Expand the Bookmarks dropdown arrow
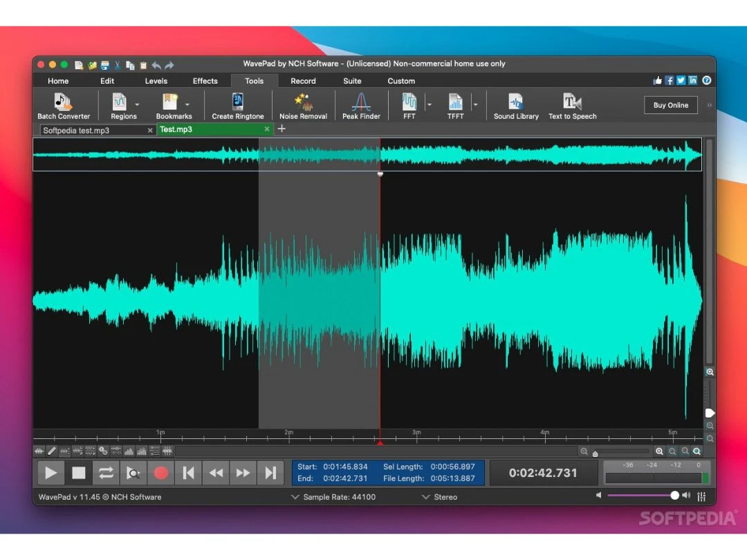 [187, 104]
